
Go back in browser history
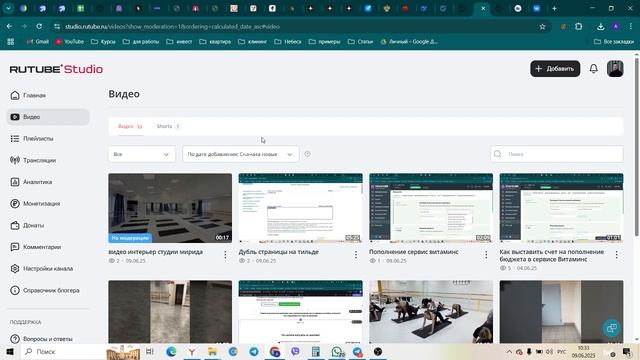point(9,26)
